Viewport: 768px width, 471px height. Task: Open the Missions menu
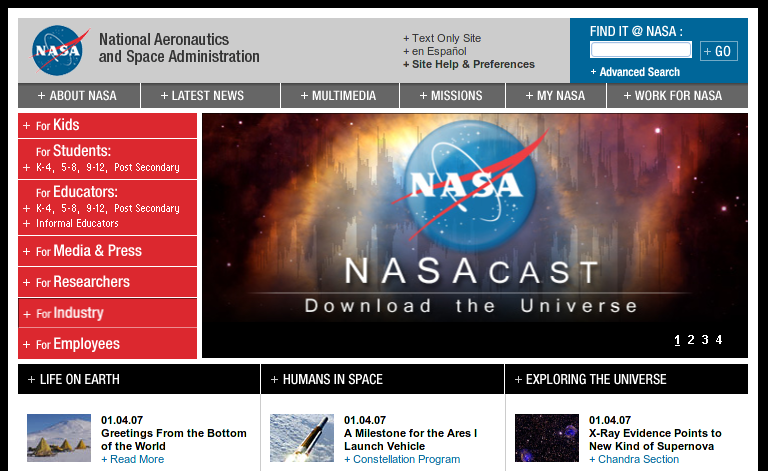pos(453,95)
